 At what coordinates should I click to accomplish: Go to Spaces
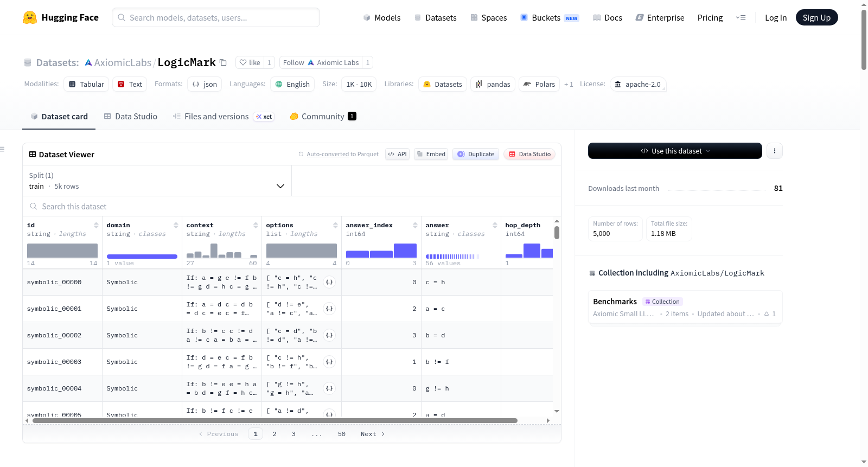click(x=488, y=17)
